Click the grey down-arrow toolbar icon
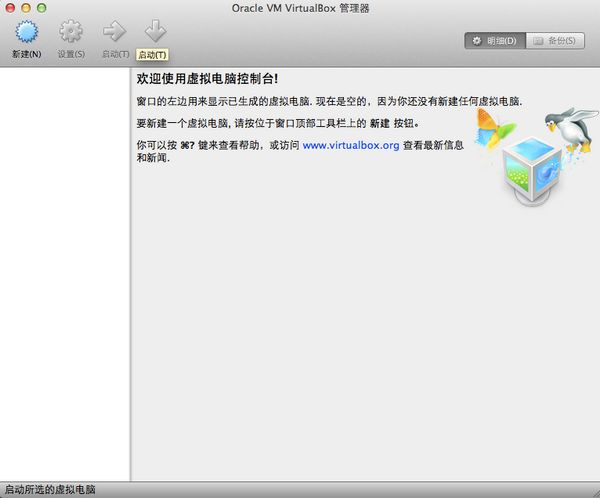The image size is (600, 498). click(x=155, y=31)
